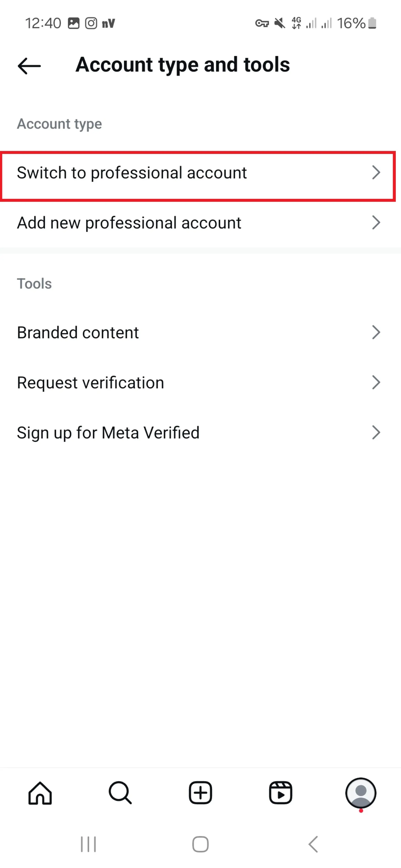Viewport: 401px width, 868px height.
Task: Tap the Instagram notification icon in status bar
Action: coord(91,23)
